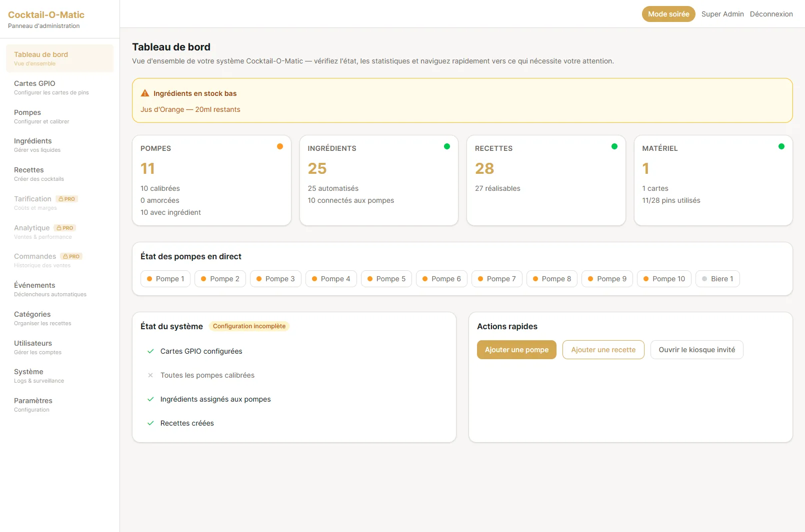Click Ajouter une pompe button

coord(516,350)
